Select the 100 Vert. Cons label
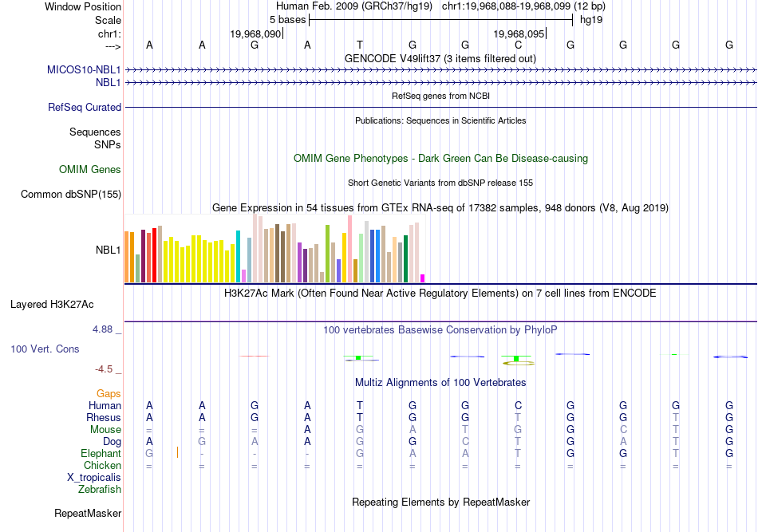This screenshot has width=758, height=532. coord(45,349)
